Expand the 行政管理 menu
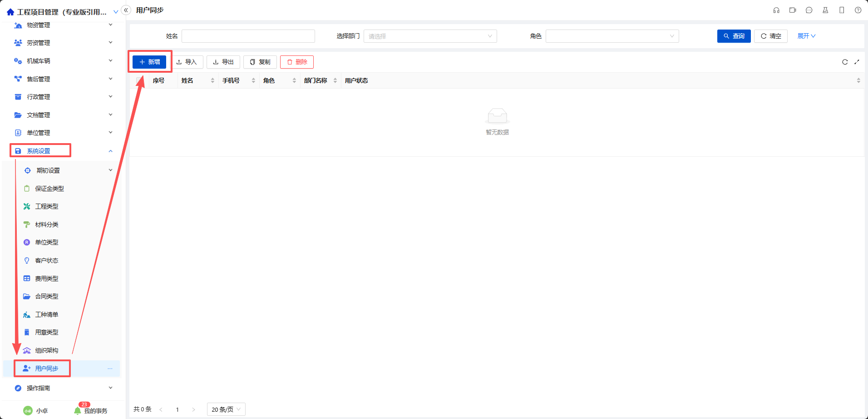This screenshot has width=868, height=419. click(110, 96)
